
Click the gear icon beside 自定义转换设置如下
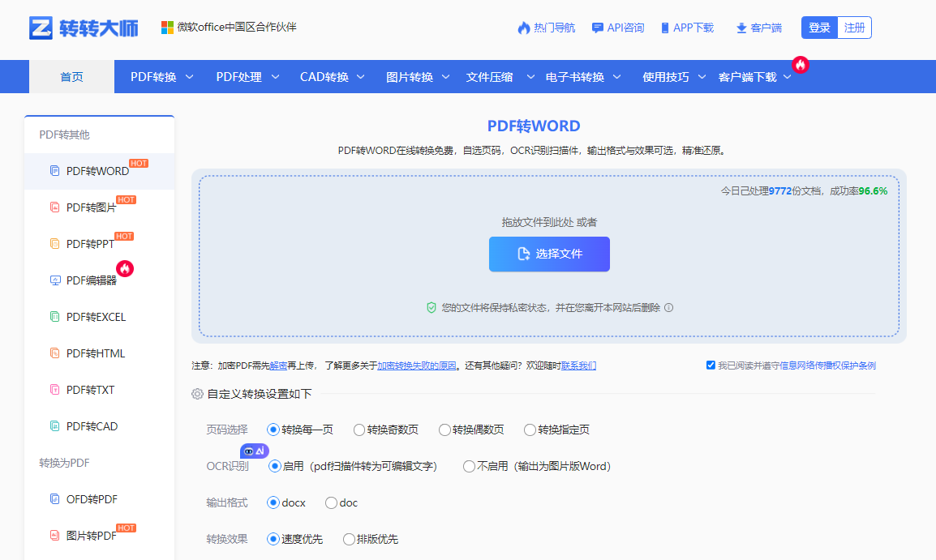[x=197, y=394]
